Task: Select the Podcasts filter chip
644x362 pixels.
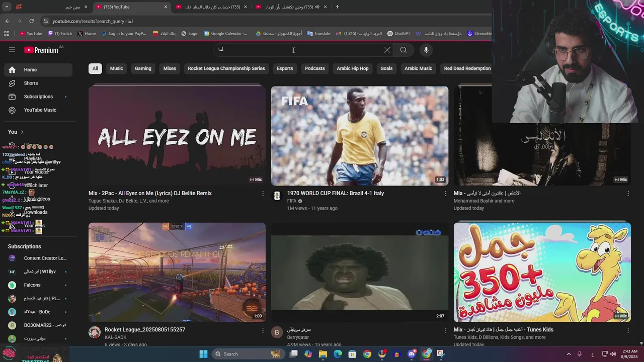Action: point(315,68)
